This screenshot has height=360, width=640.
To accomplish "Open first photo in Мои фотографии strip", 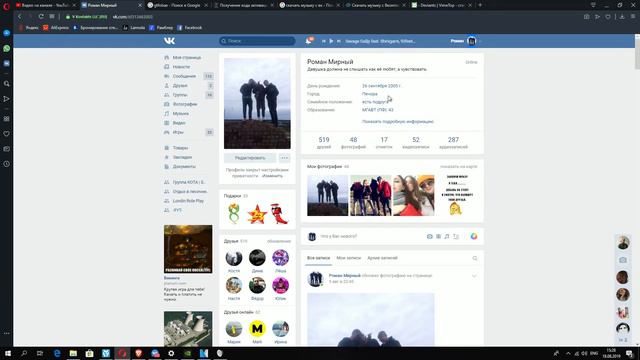I will pyautogui.click(x=327, y=196).
